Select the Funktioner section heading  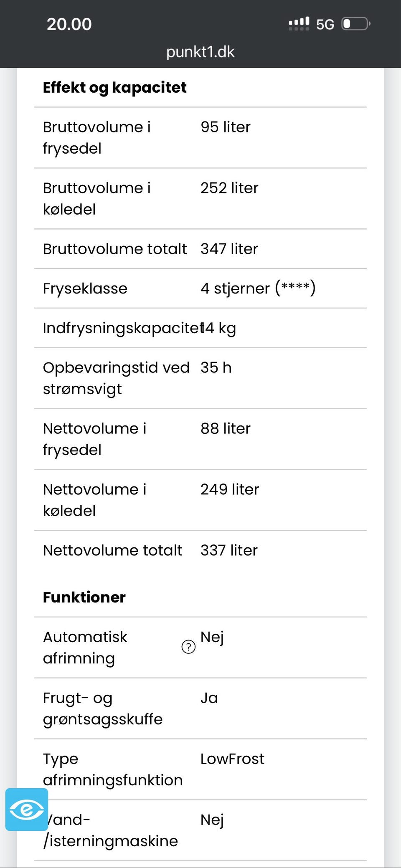(84, 597)
